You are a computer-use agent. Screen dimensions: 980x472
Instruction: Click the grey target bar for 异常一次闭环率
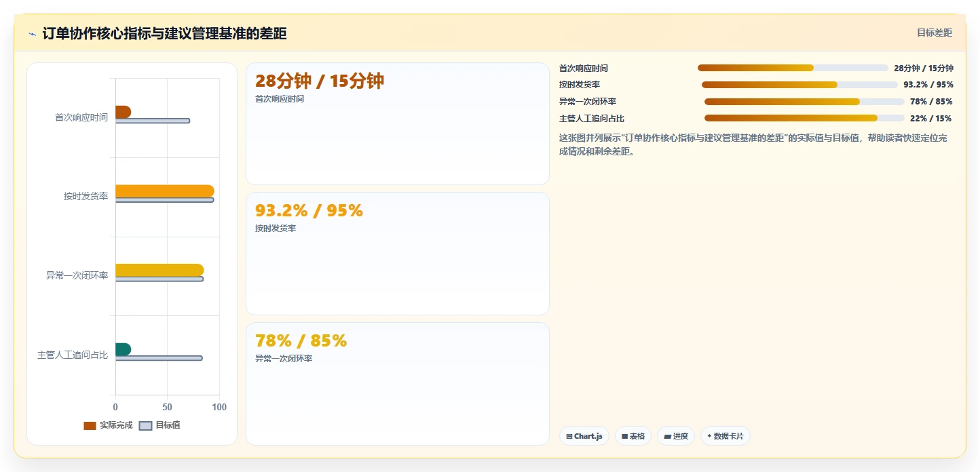159,279
